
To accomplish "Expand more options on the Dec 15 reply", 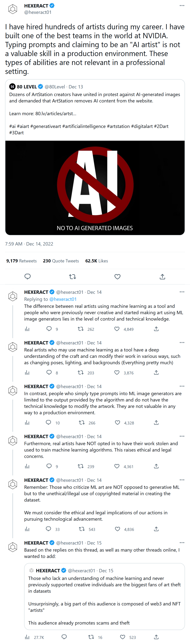I will pyautogui.click(x=182, y=543).
